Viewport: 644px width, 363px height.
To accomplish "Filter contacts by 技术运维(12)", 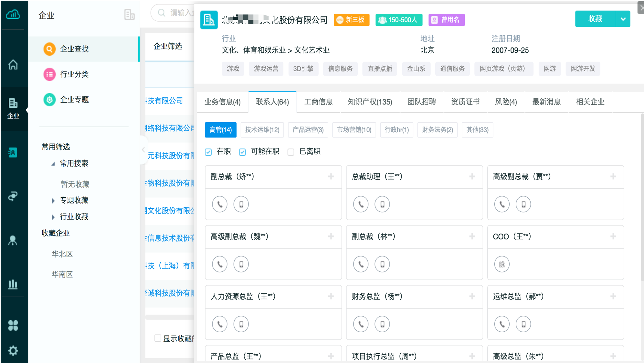I will pyautogui.click(x=262, y=130).
